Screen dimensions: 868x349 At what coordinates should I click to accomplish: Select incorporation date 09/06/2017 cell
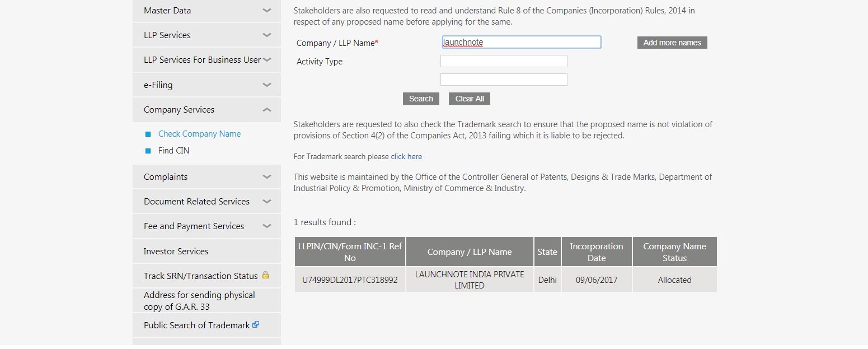click(x=597, y=280)
